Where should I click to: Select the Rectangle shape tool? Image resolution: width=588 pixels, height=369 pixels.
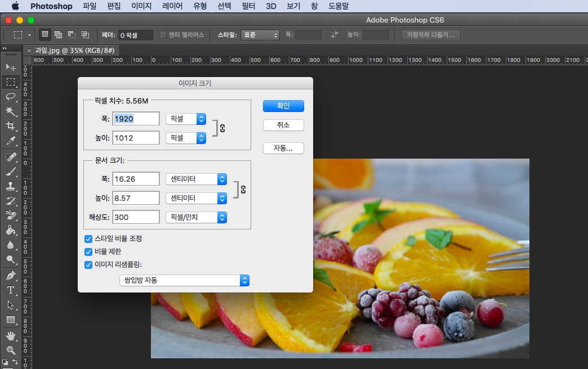tap(11, 319)
